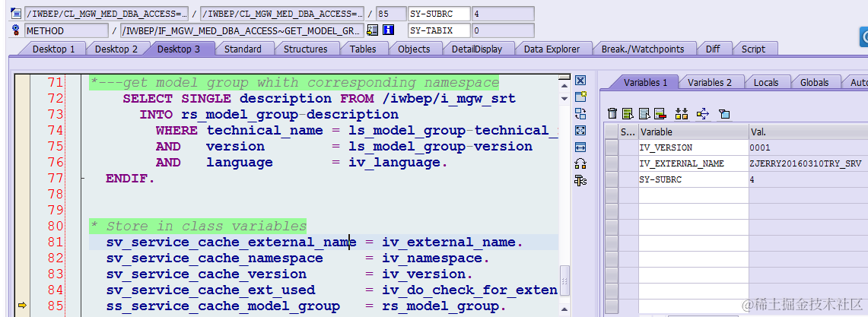
Task: Click the gear icon beside METHOD
Action: coord(16,30)
